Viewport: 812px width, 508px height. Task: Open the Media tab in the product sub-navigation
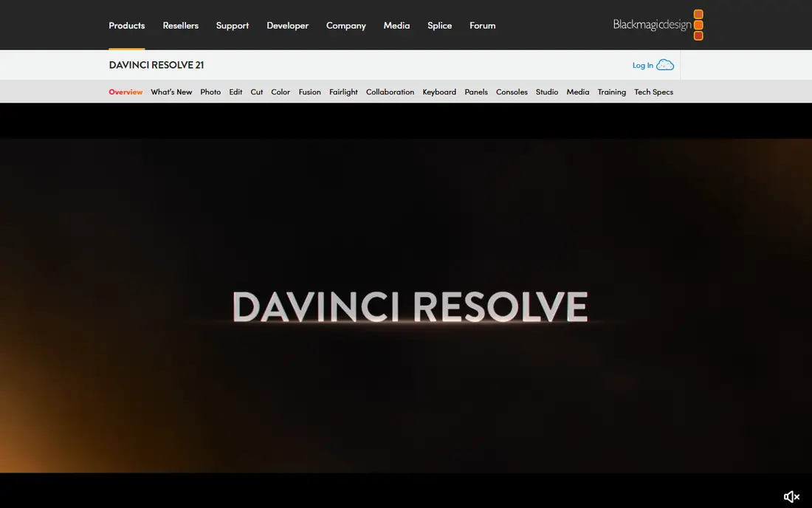click(x=578, y=92)
